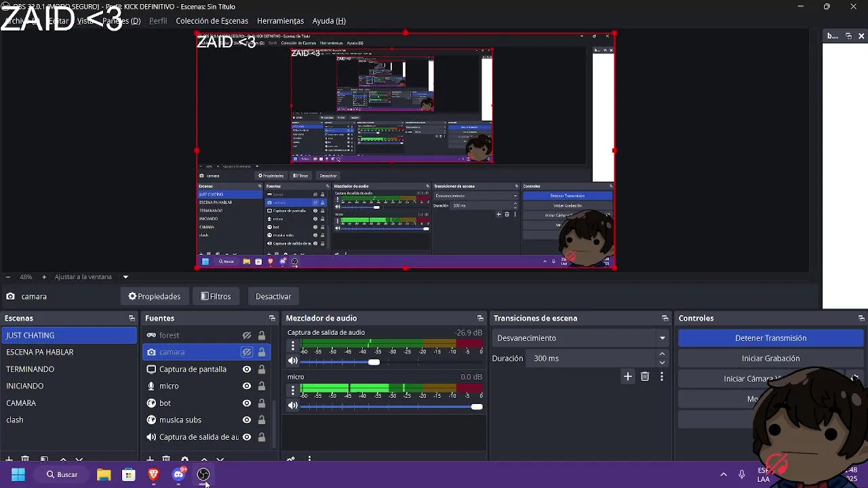
Task: Open Brave browser from the taskbar
Action: (x=153, y=474)
